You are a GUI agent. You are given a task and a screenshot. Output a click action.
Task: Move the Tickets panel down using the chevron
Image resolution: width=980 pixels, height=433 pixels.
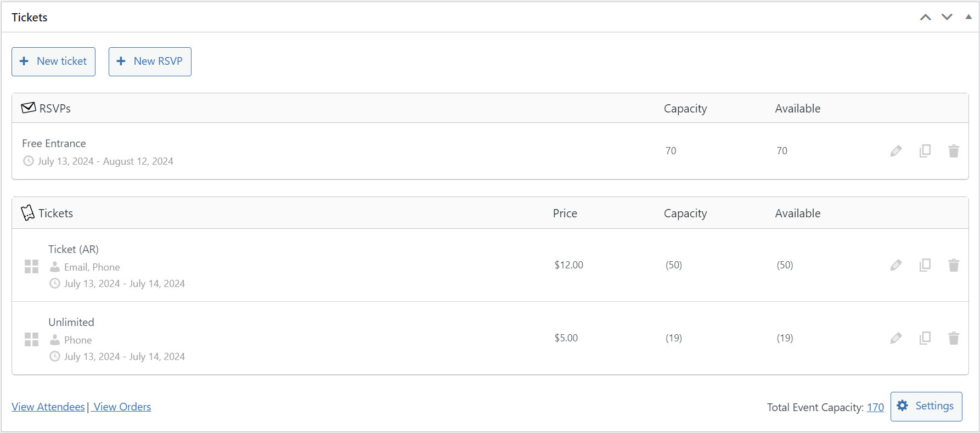point(947,17)
